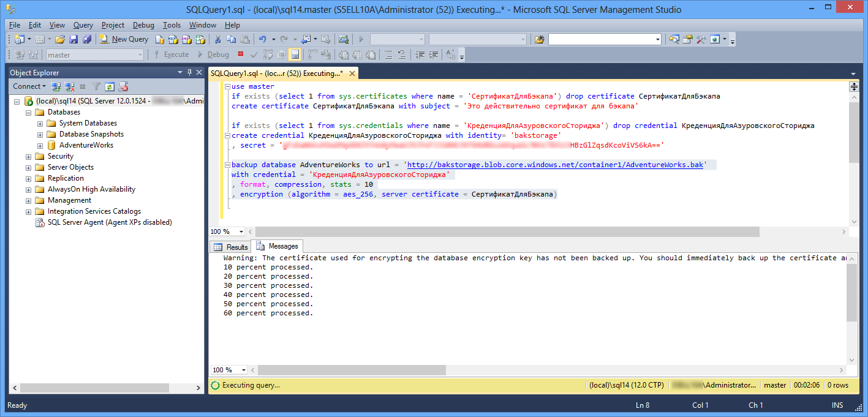The width and height of the screenshot is (868, 417).
Task: Expand the Management folder node
Action: (x=28, y=201)
